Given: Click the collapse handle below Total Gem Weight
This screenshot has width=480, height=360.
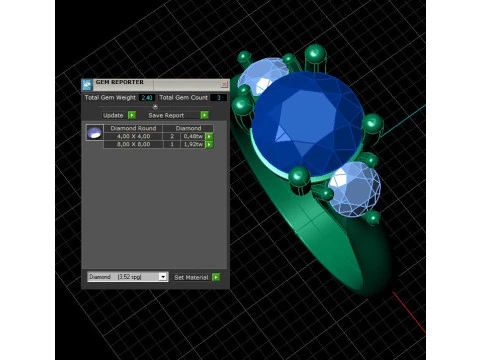Looking at the screenshot, I should click(155, 107).
